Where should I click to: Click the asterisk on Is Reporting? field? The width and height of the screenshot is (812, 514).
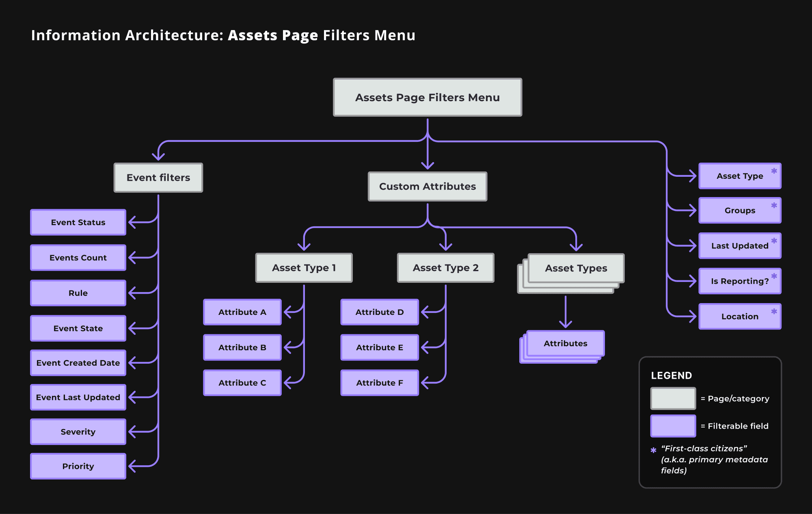point(774,276)
